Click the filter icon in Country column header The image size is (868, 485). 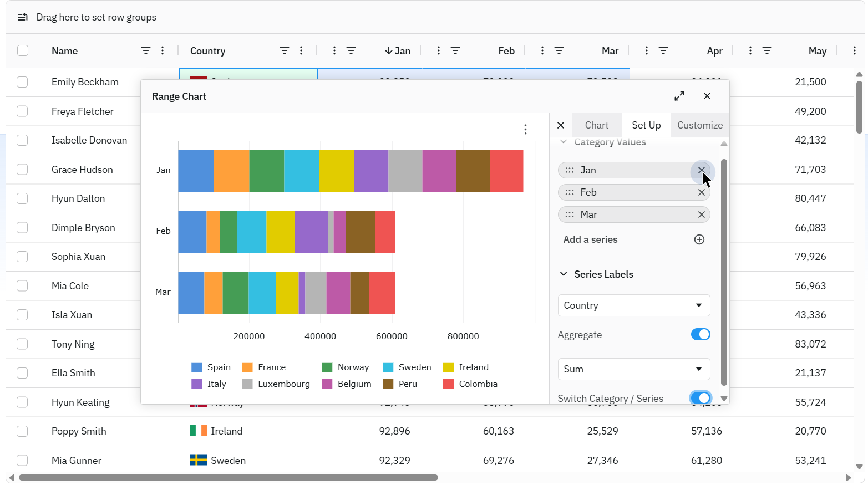(285, 50)
